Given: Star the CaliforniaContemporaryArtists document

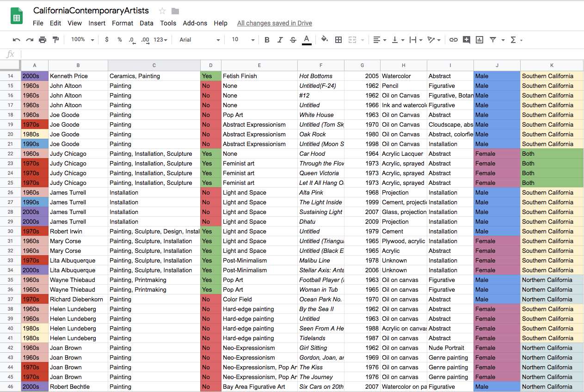Looking at the screenshot, I should pyautogui.click(x=162, y=11).
